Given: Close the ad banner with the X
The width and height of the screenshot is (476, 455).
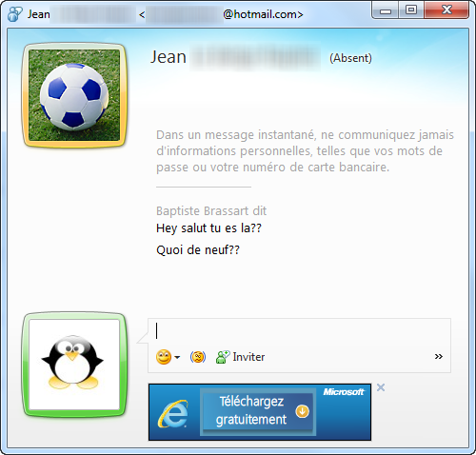Looking at the screenshot, I should (381, 387).
